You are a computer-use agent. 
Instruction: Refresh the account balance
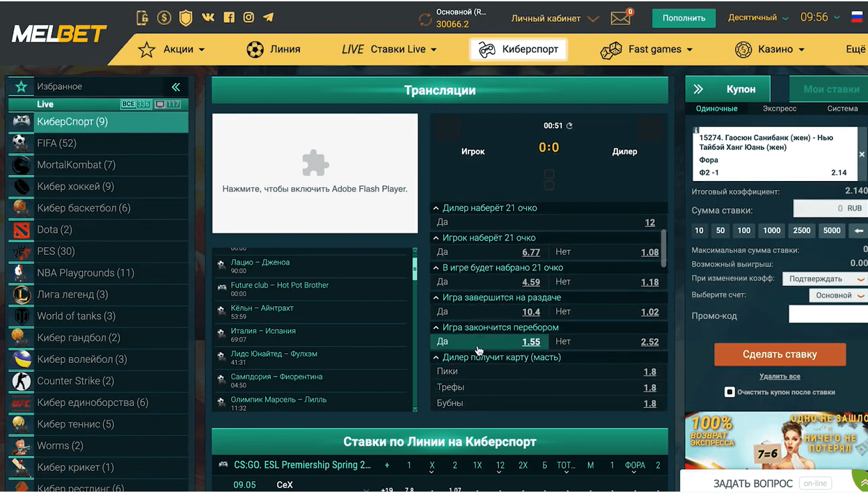click(425, 19)
